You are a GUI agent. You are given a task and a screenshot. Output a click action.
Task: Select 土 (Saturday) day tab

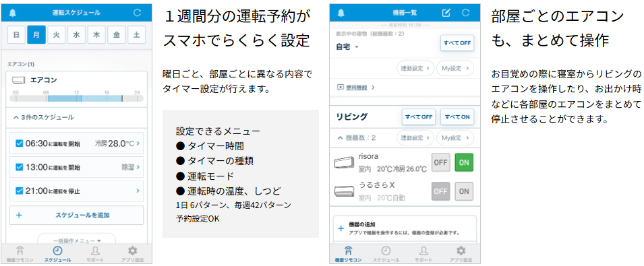coord(136,35)
